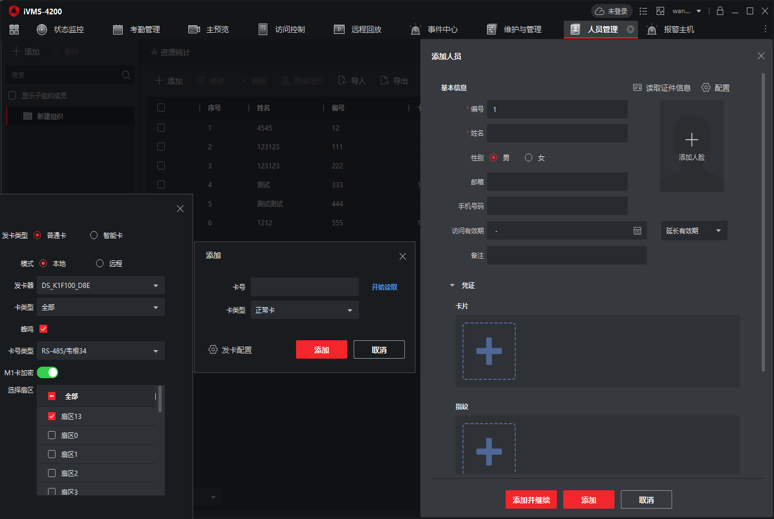Click the 添加并继续 button
The image size is (774, 519).
(531, 500)
